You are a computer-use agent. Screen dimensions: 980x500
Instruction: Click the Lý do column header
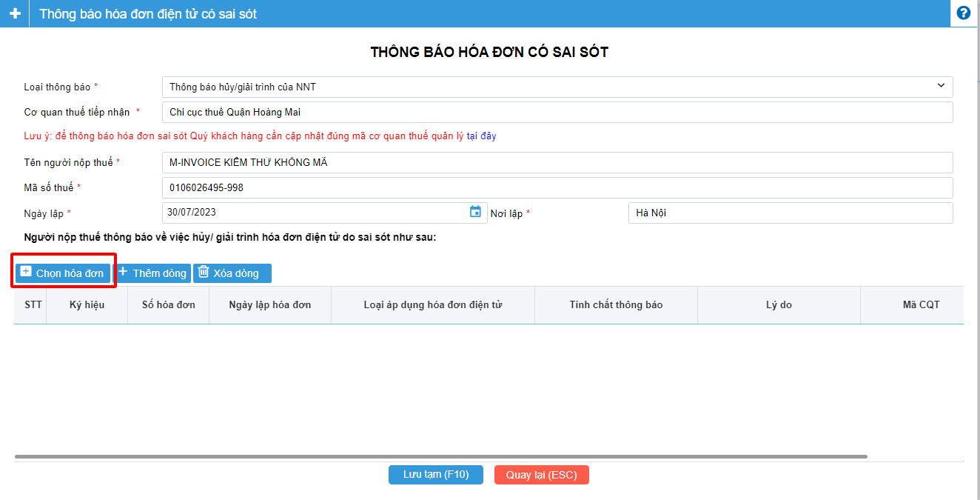779,305
